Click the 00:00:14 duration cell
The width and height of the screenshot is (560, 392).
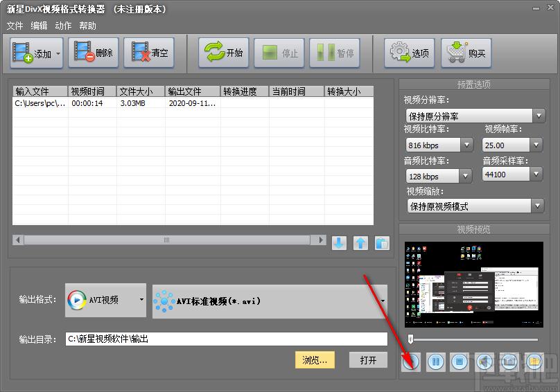coord(87,103)
